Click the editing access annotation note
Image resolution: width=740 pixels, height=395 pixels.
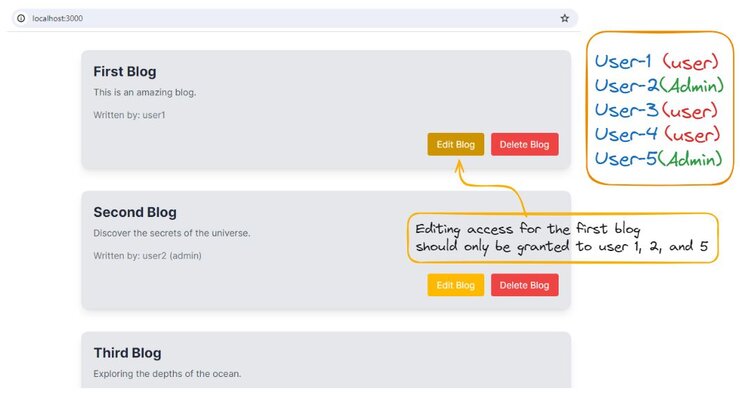[563, 238]
